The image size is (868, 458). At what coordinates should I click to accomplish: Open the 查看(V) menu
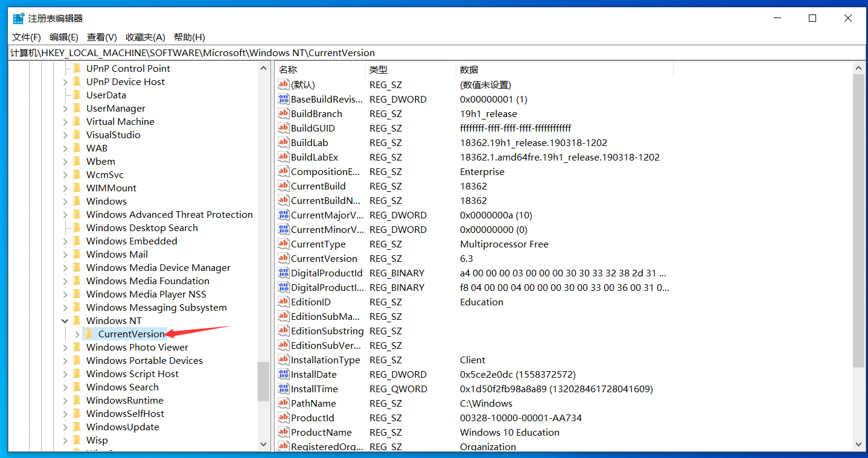pyautogui.click(x=102, y=37)
